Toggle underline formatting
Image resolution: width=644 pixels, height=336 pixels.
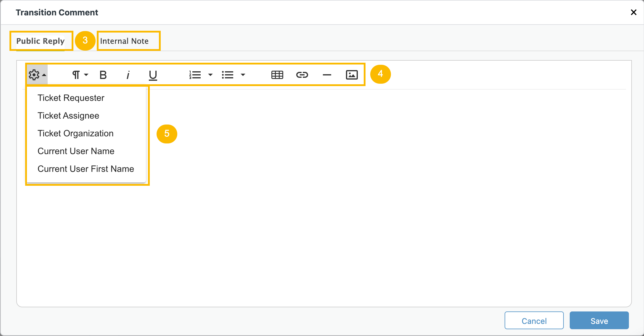153,75
